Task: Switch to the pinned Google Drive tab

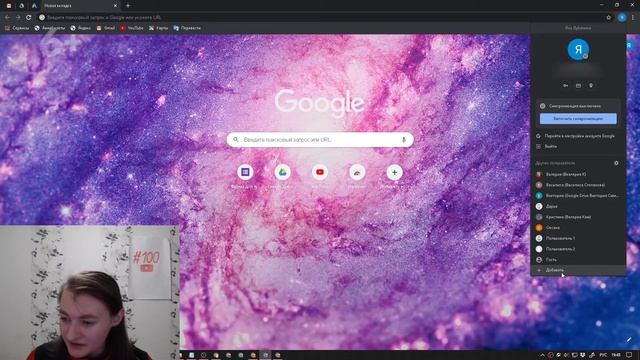Action: tap(22, 6)
